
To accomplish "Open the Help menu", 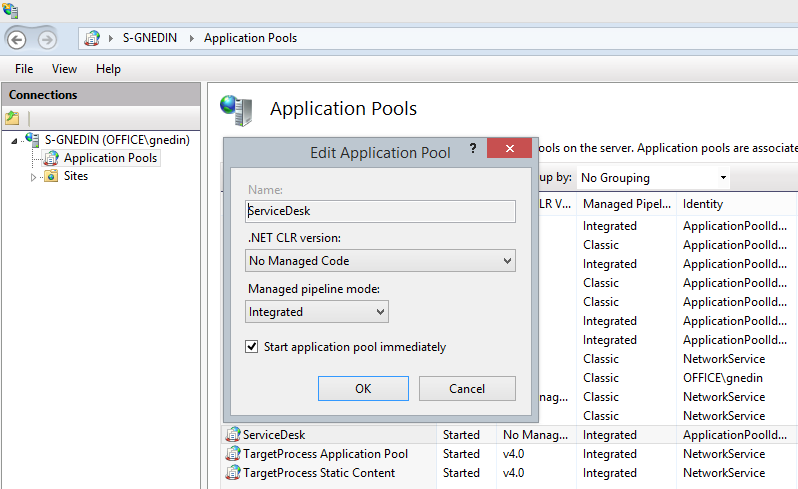I will 108,69.
